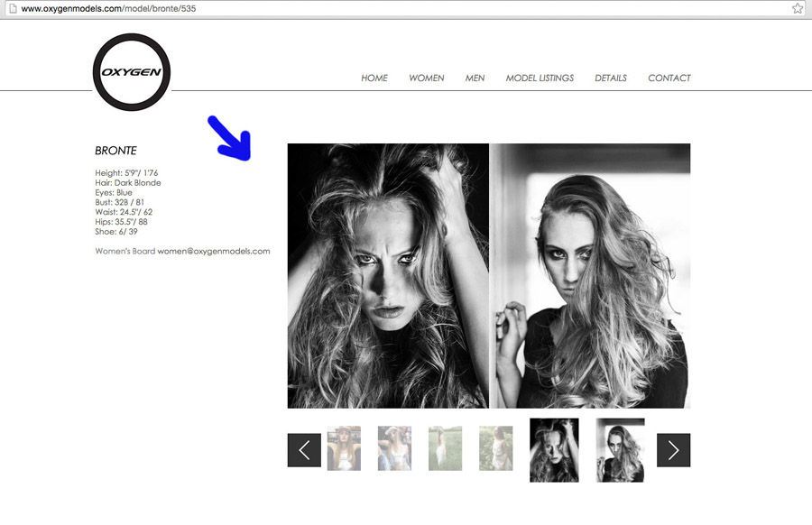Open the large left portrait photo
The image size is (812, 525).
[388, 276]
